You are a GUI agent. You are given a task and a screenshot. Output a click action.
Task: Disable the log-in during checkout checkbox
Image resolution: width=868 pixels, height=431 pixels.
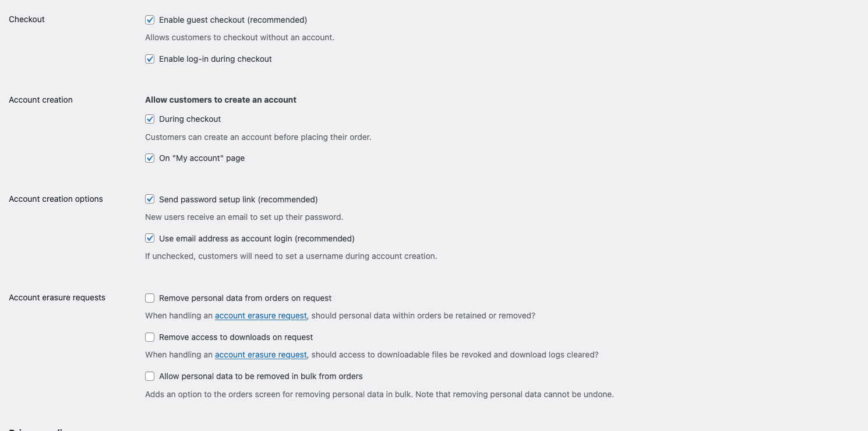[150, 59]
